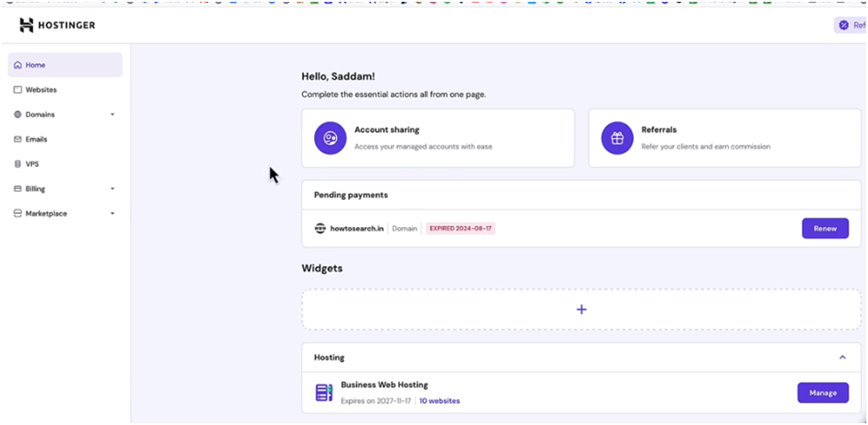
Task: Click the Domains globe icon
Action: tap(18, 114)
